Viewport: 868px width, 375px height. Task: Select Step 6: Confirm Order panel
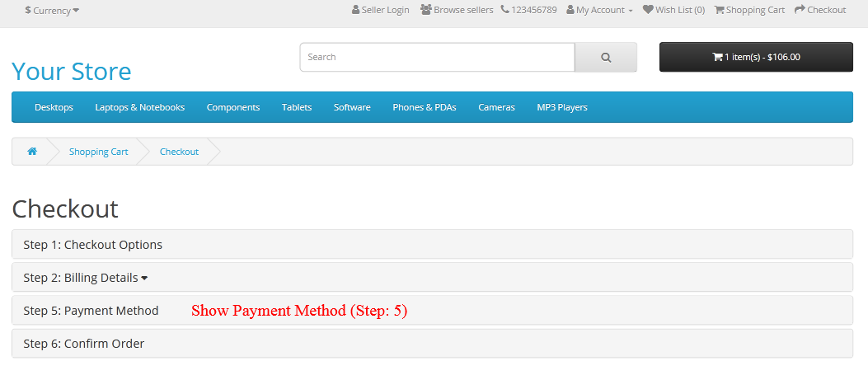tap(432, 344)
